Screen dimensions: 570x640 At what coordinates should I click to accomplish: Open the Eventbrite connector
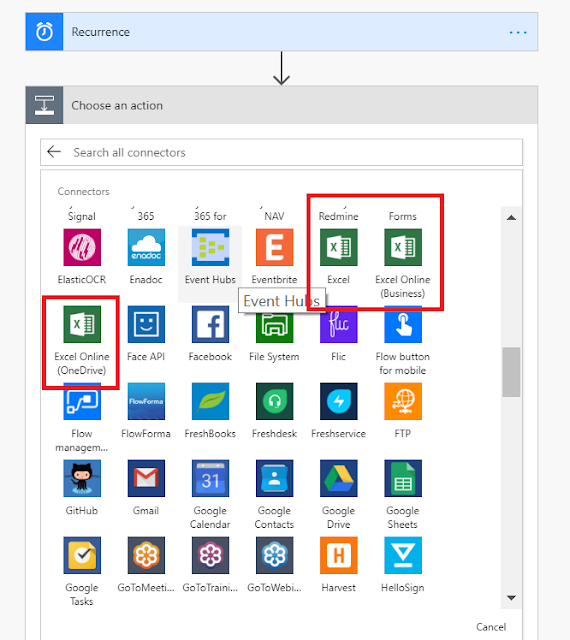[274, 247]
